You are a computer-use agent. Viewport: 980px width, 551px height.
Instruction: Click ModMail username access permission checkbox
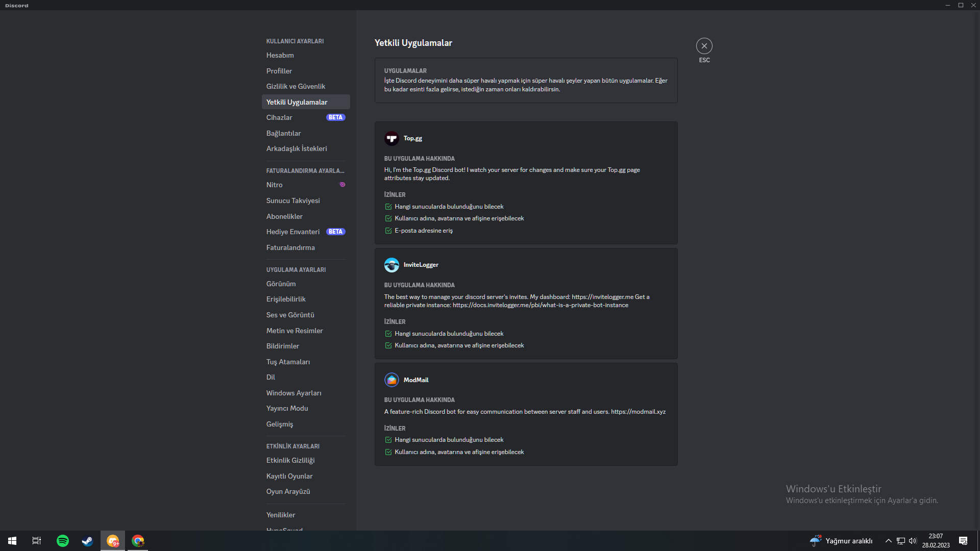click(388, 452)
